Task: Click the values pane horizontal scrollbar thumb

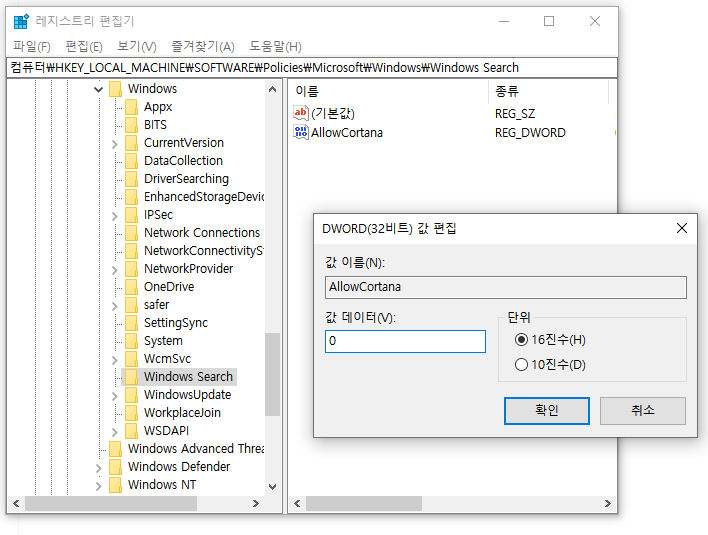Action: point(364,503)
